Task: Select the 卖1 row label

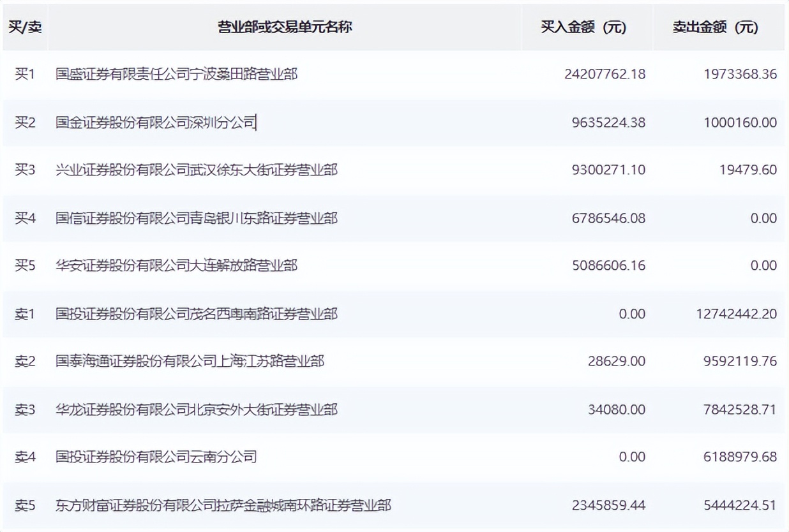Action: [25, 314]
